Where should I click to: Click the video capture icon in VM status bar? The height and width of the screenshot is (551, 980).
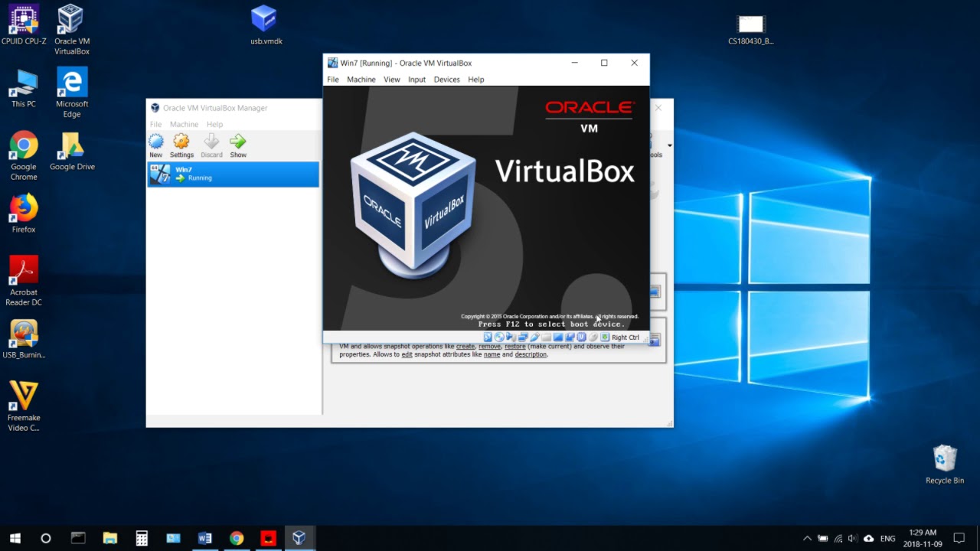[570, 337]
